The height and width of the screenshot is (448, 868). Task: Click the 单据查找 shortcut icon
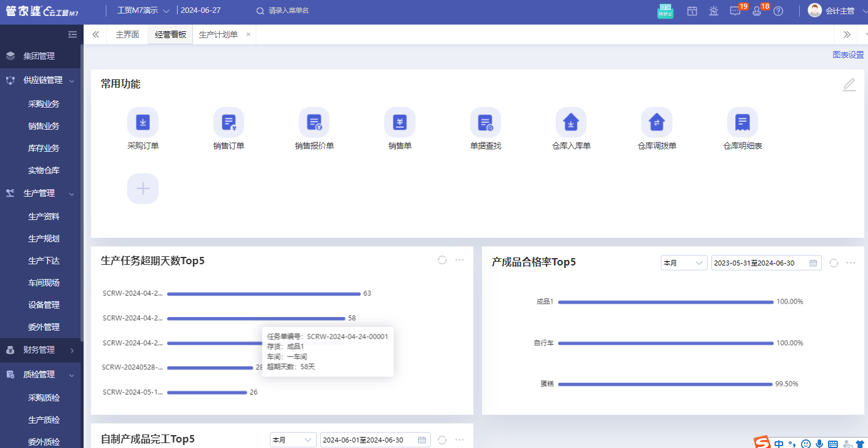[x=486, y=123]
